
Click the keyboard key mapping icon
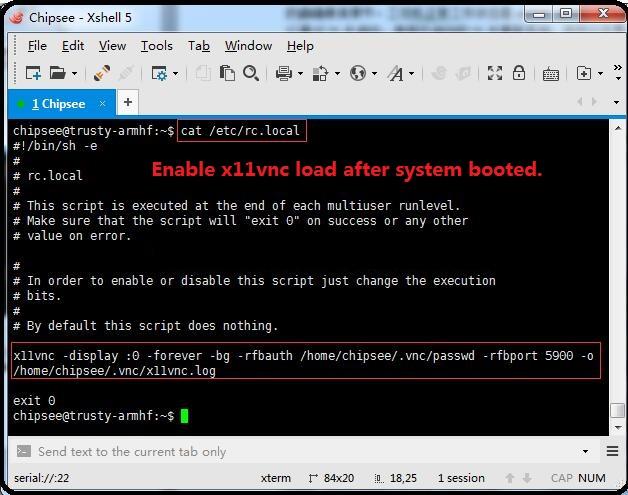551,74
